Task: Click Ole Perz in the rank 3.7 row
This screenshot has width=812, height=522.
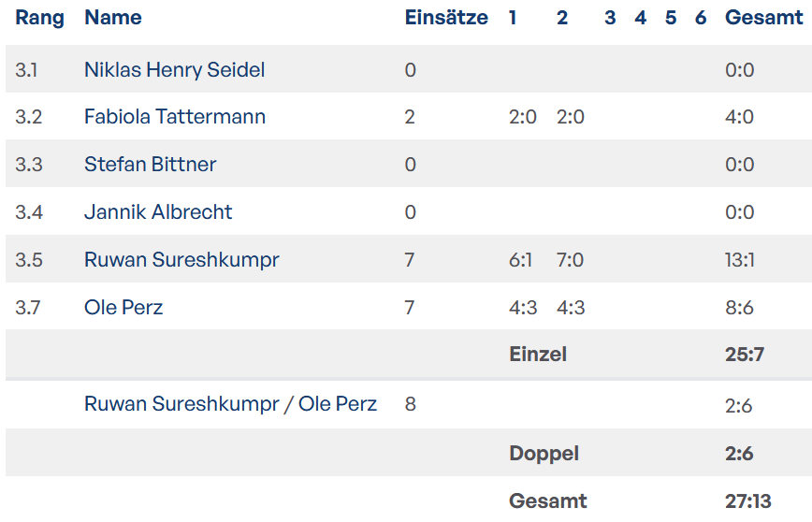Action: pos(123,308)
